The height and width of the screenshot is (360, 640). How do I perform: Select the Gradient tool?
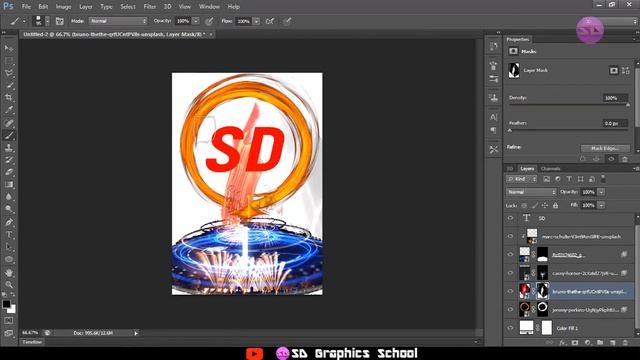pos(9,184)
